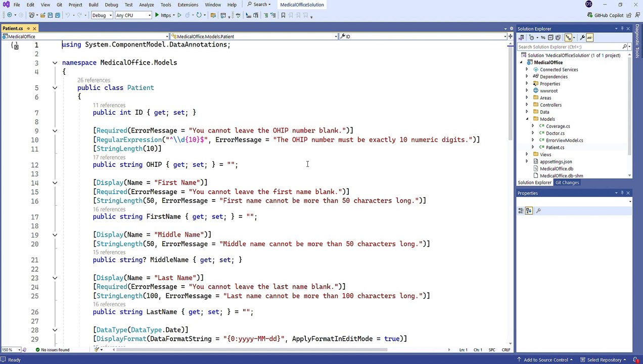
Task: Switch to the Git Changes tab
Action: 567,183
